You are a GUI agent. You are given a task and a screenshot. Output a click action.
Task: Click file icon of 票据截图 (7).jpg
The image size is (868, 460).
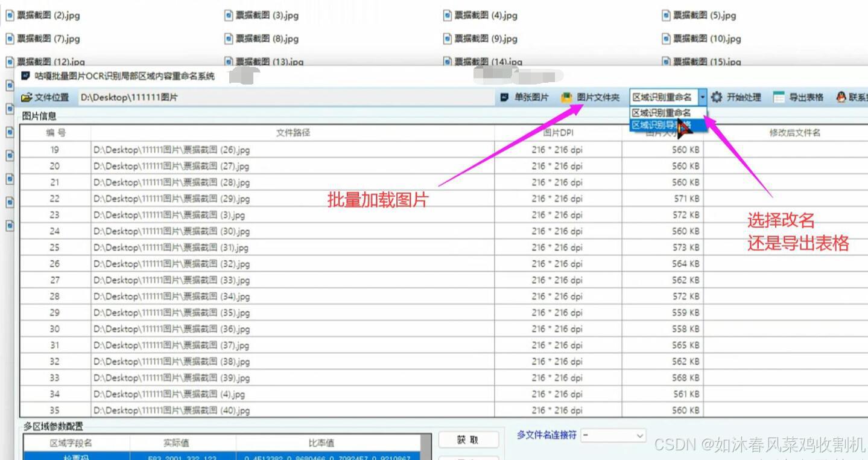tap(10, 39)
